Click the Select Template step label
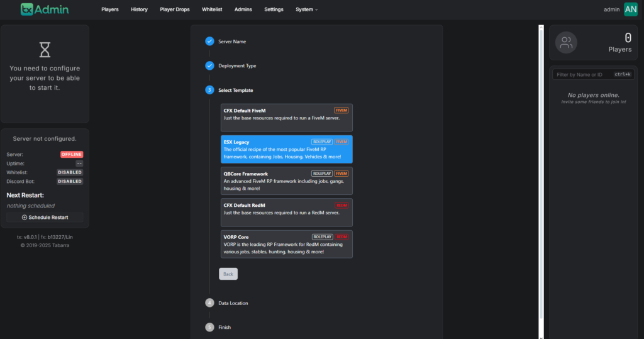644x339 pixels. (235, 91)
